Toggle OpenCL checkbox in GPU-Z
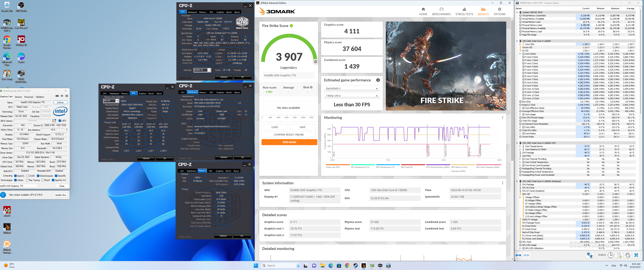Viewport: 644px width, 270px height. tap(16, 176)
